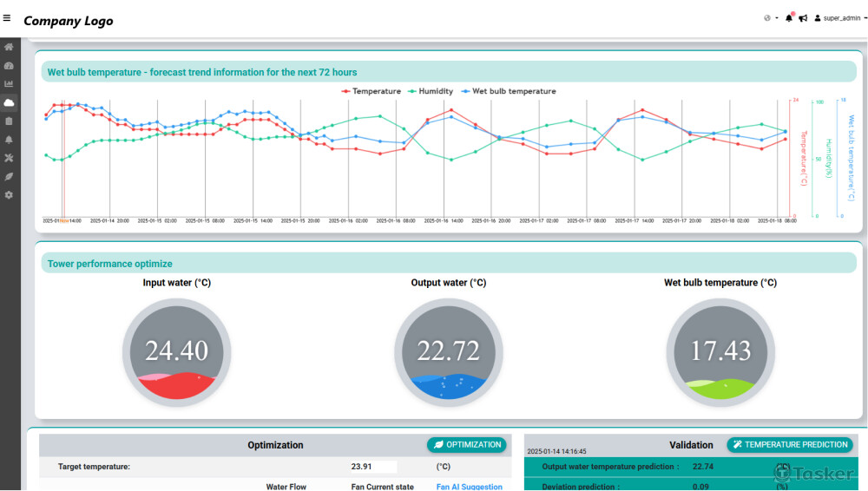Open the dashboard gauge sidebar icon

click(10, 66)
